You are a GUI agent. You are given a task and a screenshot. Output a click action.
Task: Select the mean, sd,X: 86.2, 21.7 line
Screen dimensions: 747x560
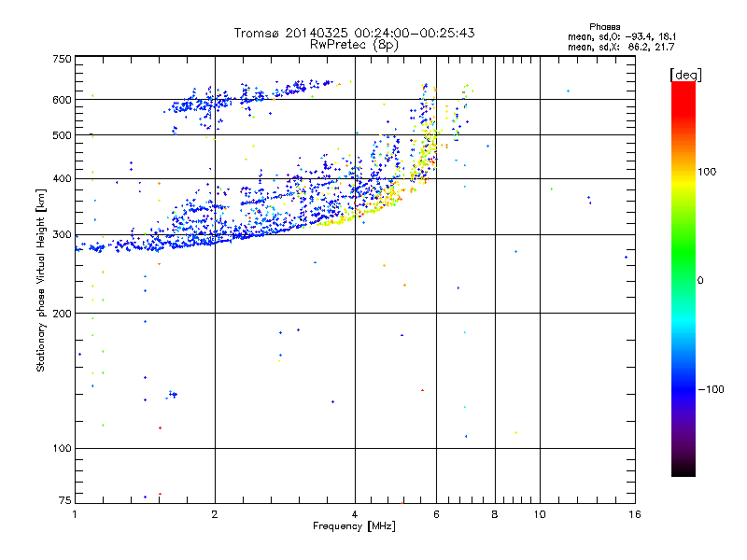point(621,47)
